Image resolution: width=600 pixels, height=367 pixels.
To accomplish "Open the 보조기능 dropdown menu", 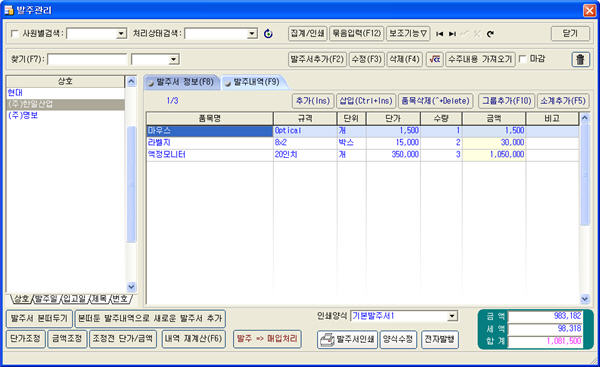I will (408, 33).
